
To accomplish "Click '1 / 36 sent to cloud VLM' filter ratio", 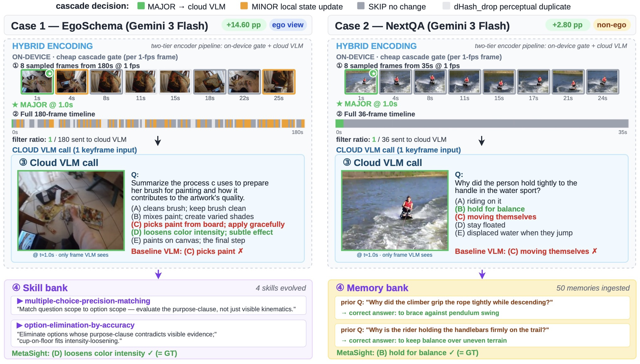I will tap(409, 140).
